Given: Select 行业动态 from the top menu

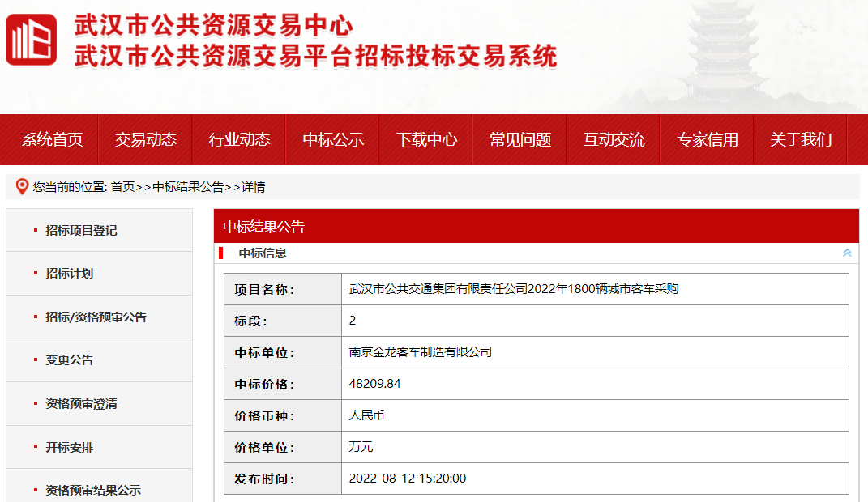Looking at the screenshot, I should click(239, 139).
